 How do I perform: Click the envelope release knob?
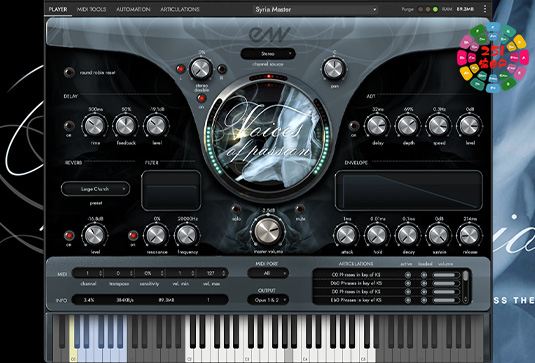pyautogui.click(x=470, y=235)
